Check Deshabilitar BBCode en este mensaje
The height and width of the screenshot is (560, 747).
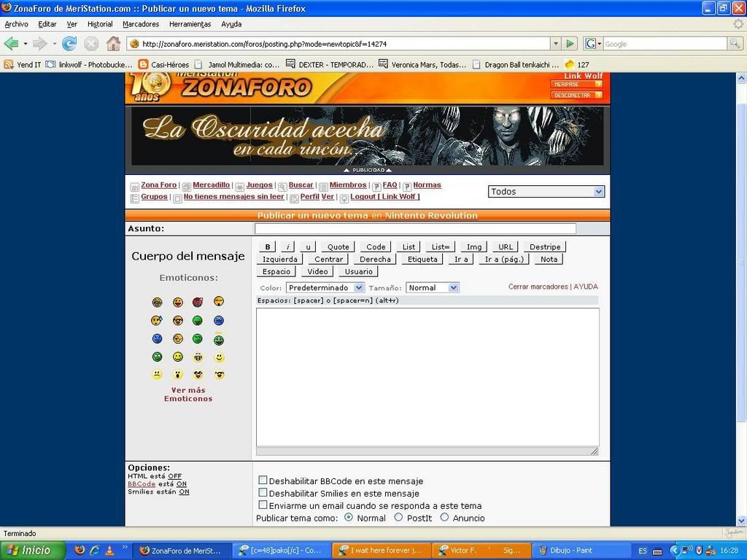263,481
